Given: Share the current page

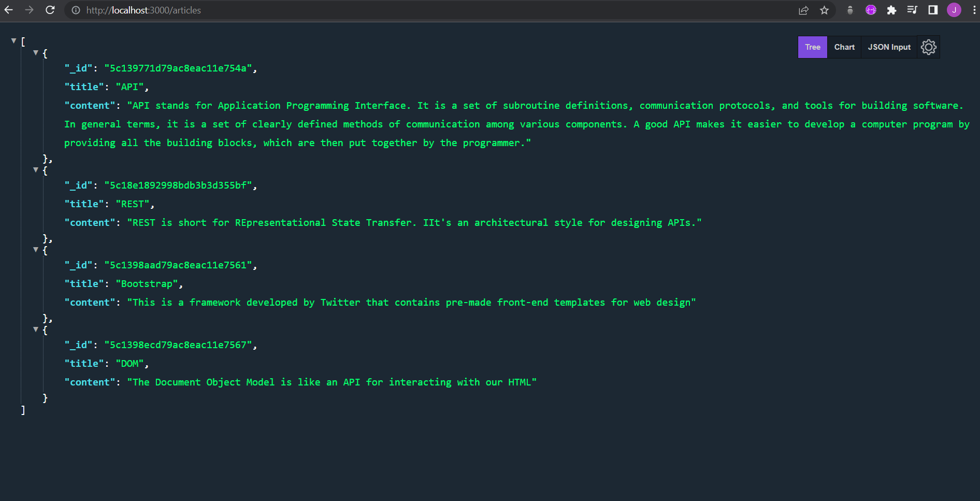Looking at the screenshot, I should tap(803, 10).
